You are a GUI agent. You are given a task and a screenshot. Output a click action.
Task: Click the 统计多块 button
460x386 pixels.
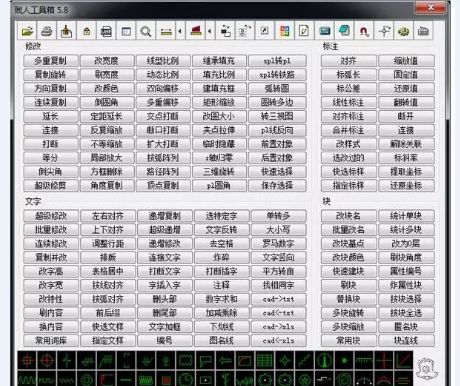tap(406, 230)
